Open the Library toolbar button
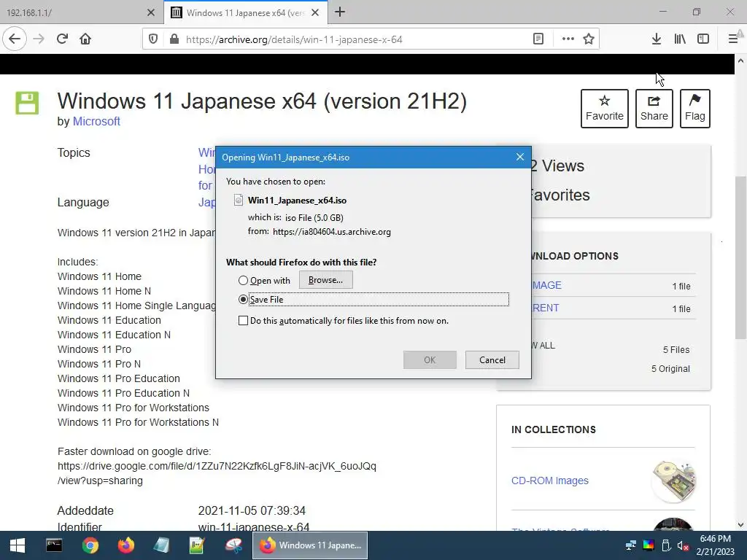Viewport: 747px width, 560px height. 680,39
